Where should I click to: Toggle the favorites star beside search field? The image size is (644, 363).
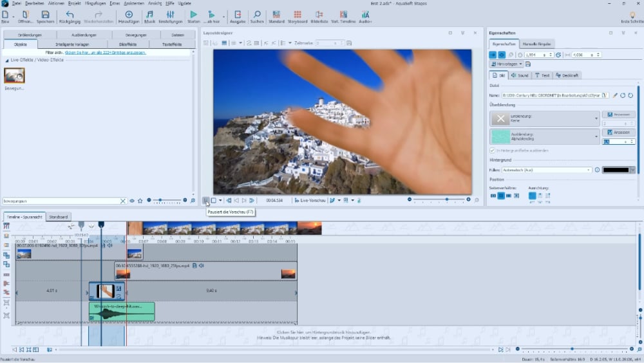point(140,201)
